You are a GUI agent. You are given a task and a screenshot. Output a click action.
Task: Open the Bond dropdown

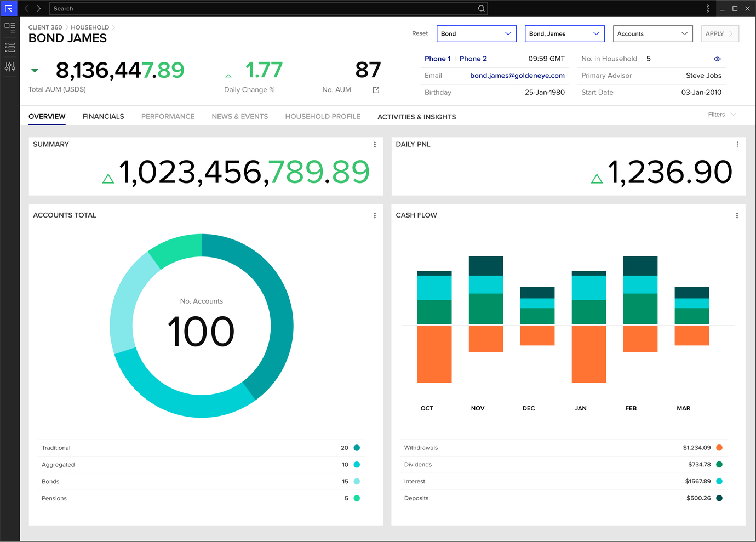(x=477, y=33)
